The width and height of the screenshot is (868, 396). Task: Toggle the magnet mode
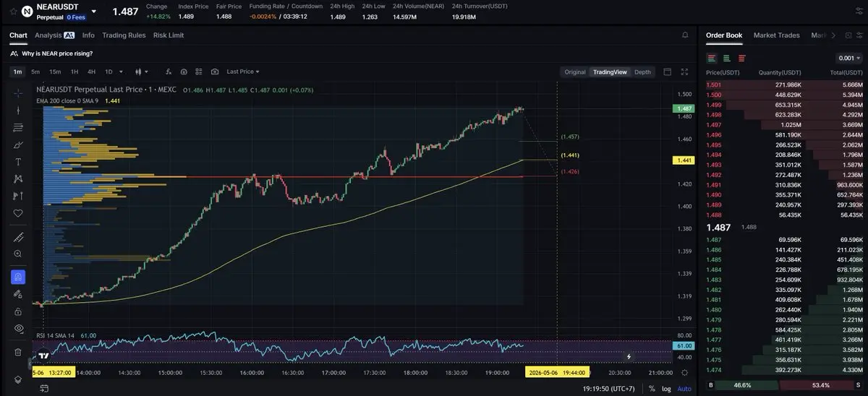(18, 277)
